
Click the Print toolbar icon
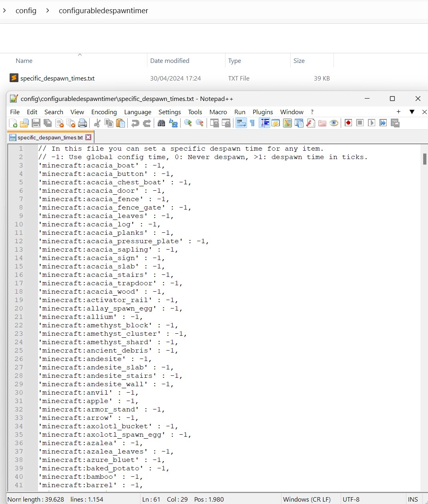(82, 123)
